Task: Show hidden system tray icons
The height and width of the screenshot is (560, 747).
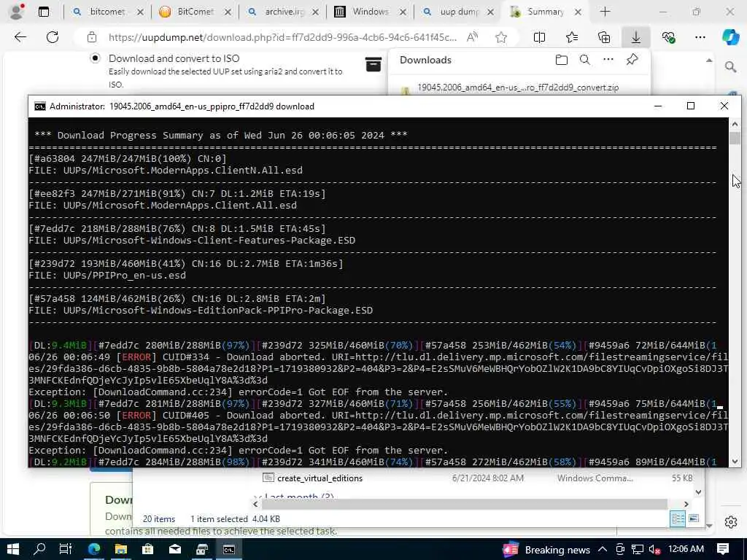Action: point(602,550)
